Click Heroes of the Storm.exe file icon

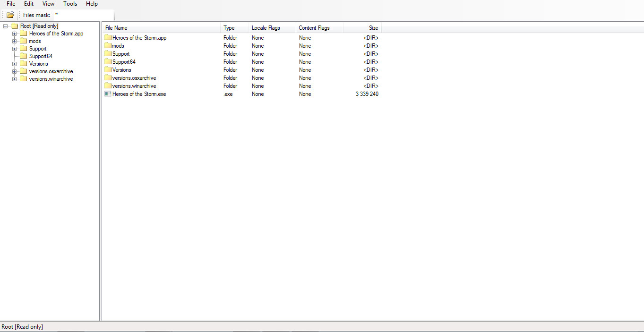[x=108, y=94]
